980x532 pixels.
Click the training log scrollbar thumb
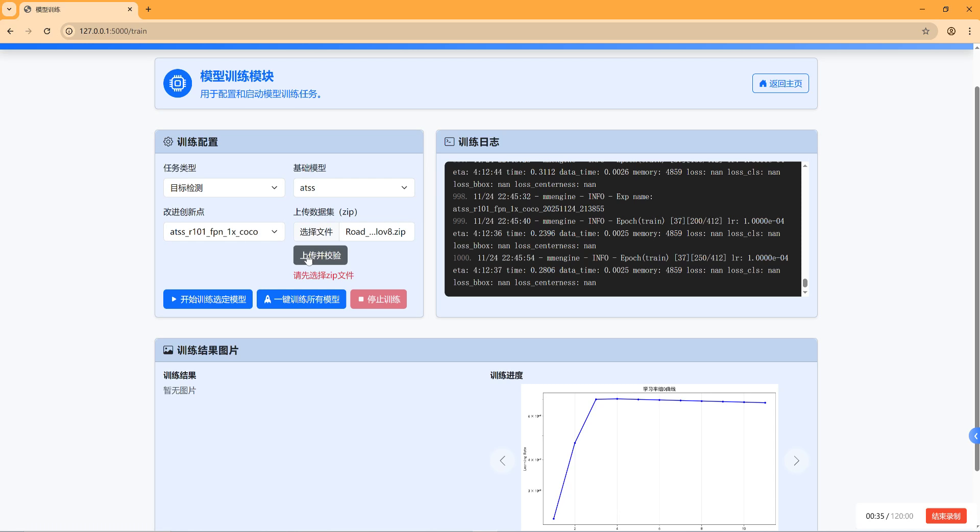point(805,283)
